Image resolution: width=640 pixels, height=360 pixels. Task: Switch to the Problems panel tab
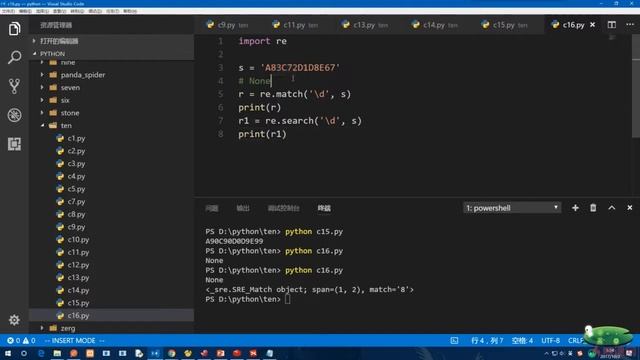click(x=211, y=208)
